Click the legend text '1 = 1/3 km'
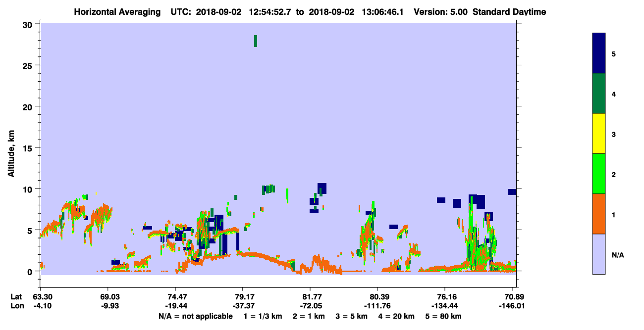Viewport: 644px width, 330px height. pos(263,316)
